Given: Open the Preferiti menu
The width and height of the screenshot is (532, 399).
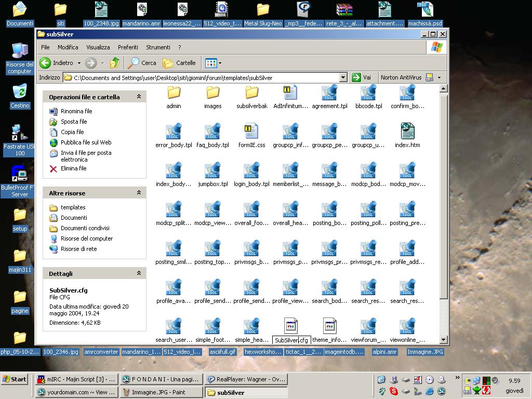Looking at the screenshot, I should click(128, 47).
